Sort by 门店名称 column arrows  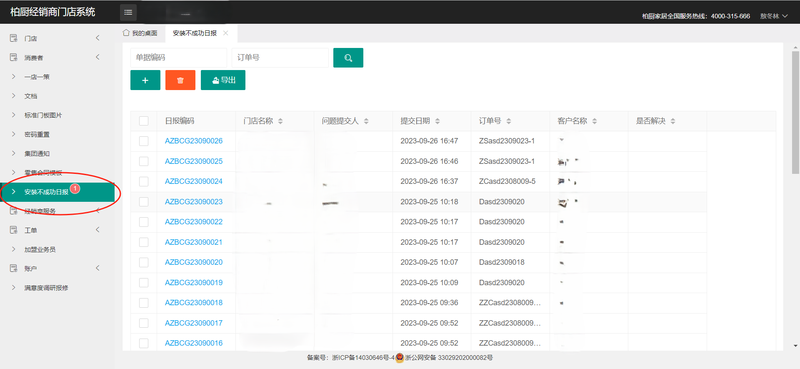tap(280, 121)
